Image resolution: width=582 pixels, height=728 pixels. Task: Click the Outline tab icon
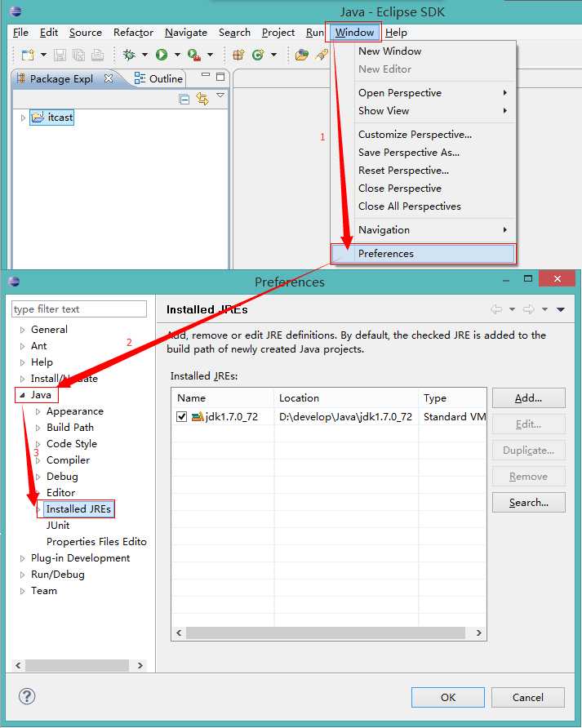(140, 78)
